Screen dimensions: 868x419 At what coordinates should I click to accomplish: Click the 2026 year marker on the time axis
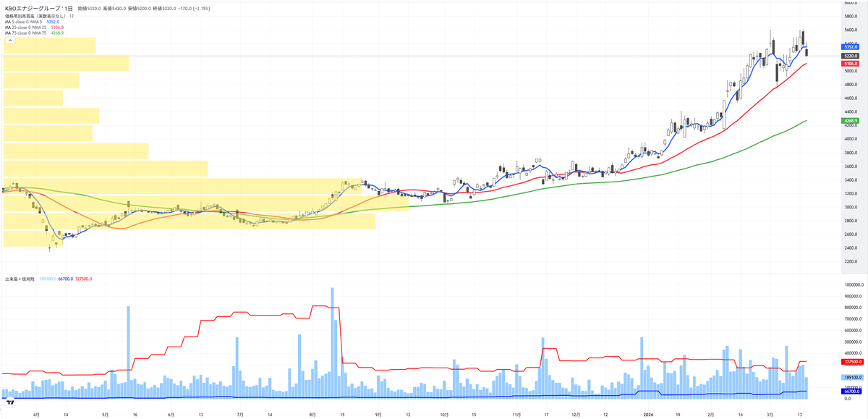tap(647, 415)
